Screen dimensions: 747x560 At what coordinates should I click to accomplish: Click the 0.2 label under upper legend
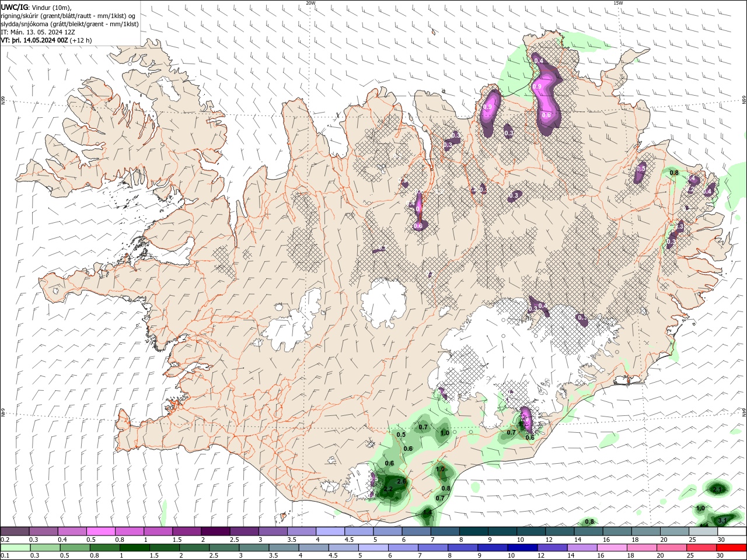click(5, 540)
